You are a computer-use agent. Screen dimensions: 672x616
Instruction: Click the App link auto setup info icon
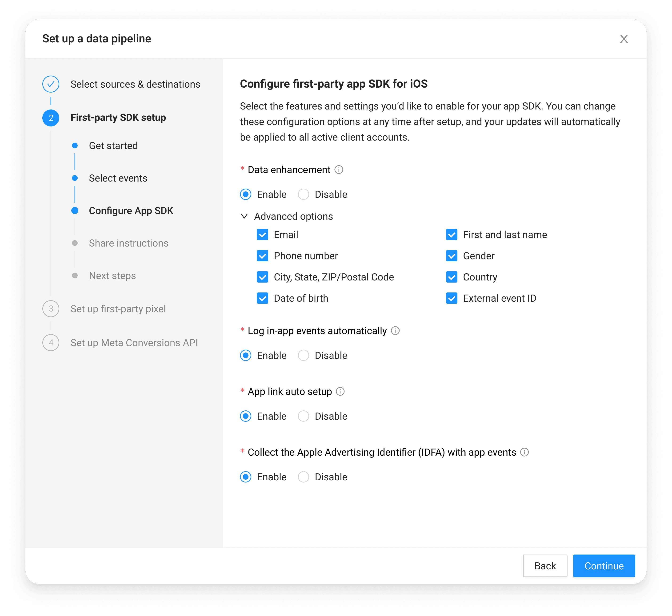[340, 392]
